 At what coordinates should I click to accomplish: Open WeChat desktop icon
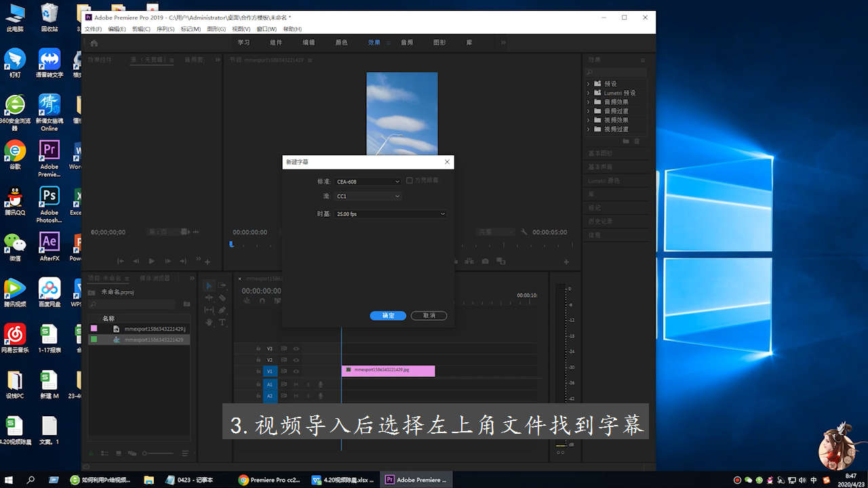pos(15,247)
